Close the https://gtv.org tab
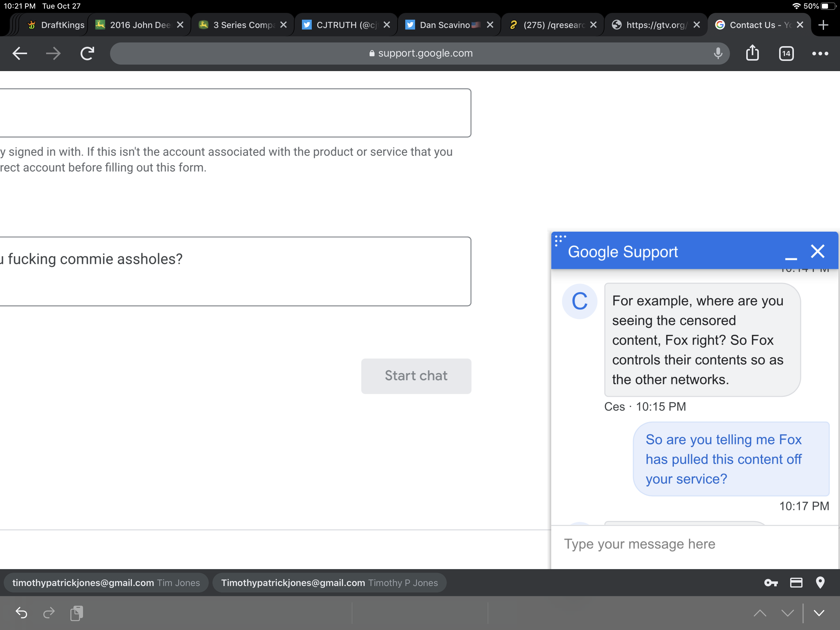Viewport: 840px width, 630px height. [696, 25]
